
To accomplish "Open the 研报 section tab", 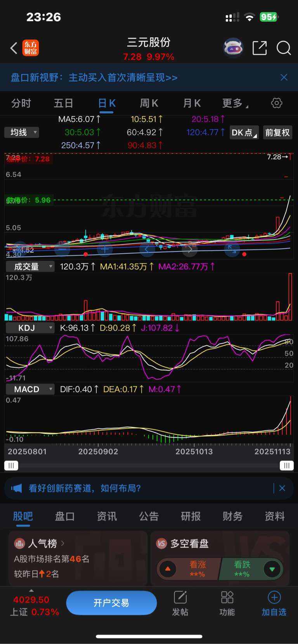I will 191,516.
